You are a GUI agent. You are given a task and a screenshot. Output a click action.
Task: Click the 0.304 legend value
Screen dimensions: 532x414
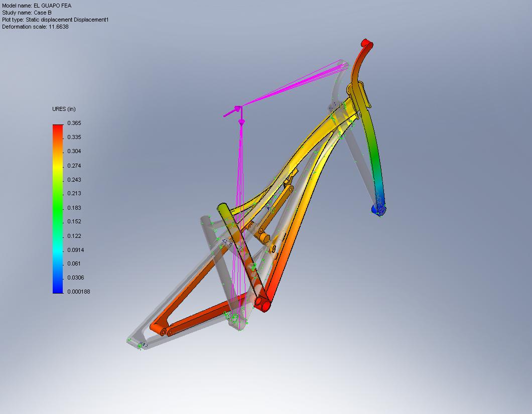click(74, 152)
